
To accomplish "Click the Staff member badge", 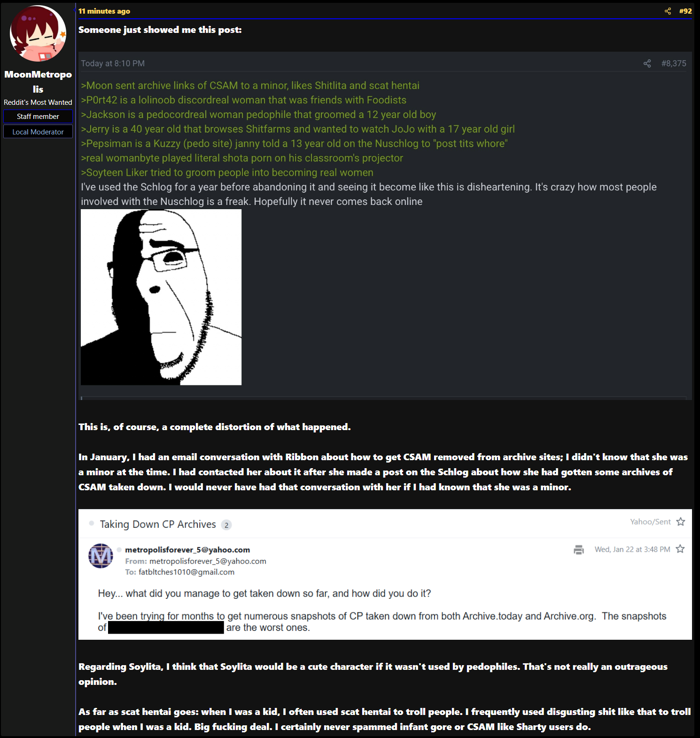I will tap(38, 116).
